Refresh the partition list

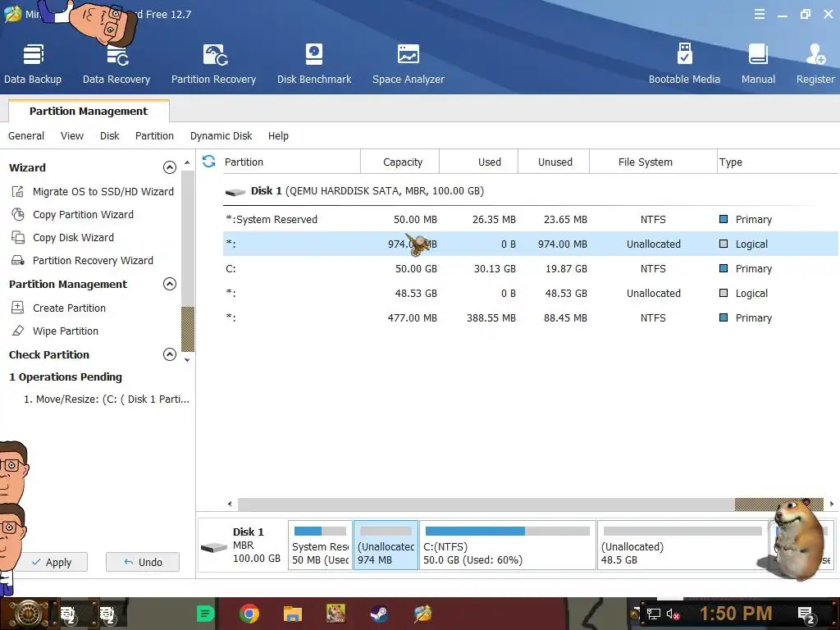tap(209, 162)
